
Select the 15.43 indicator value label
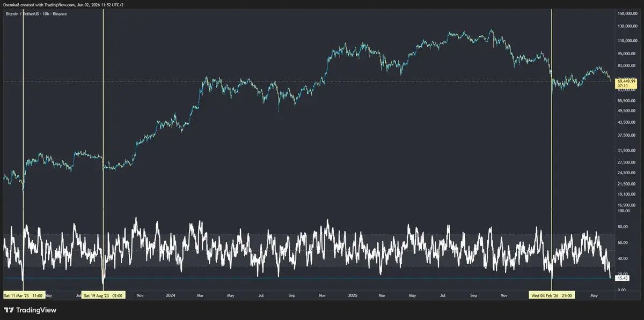(x=623, y=278)
